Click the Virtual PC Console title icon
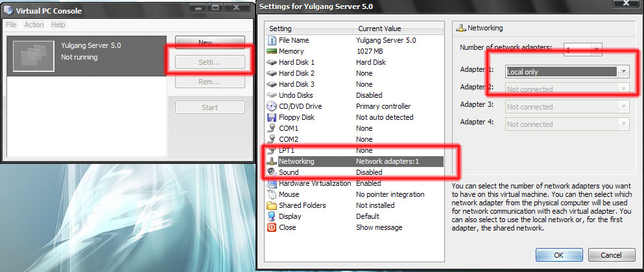This screenshot has width=644, height=272. (8, 10)
